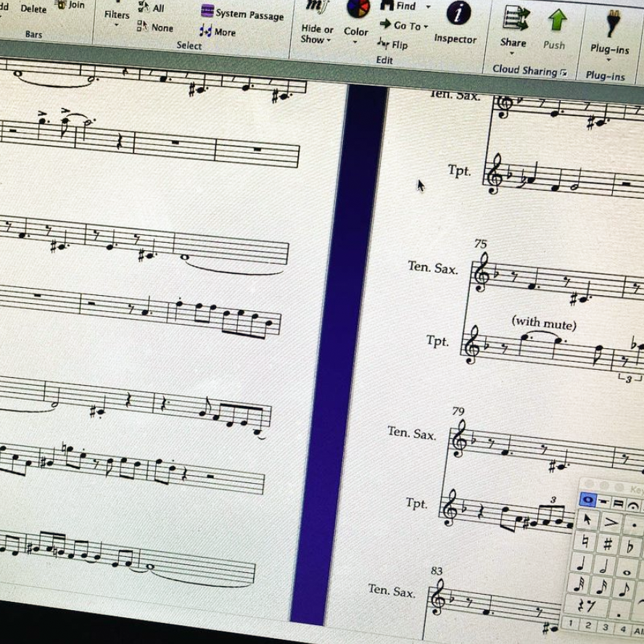This screenshot has height=644, width=644.
Task: Select voice 2 on keypad
Action: tap(587, 624)
